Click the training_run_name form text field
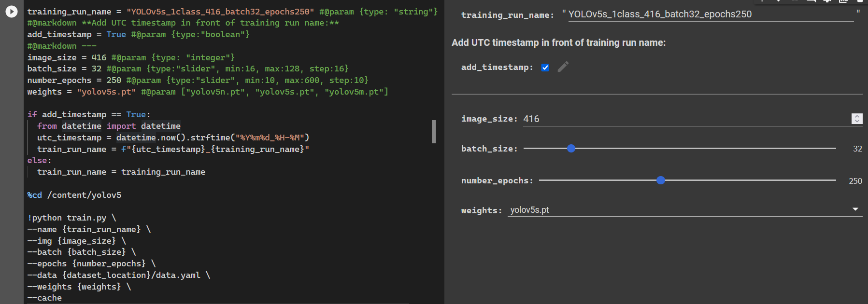The image size is (868, 304). [710, 14]
